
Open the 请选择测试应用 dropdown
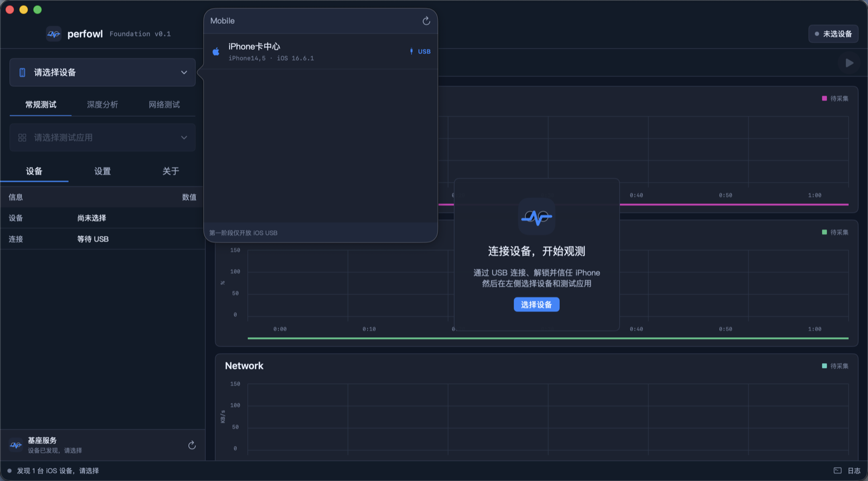[103, 137]
